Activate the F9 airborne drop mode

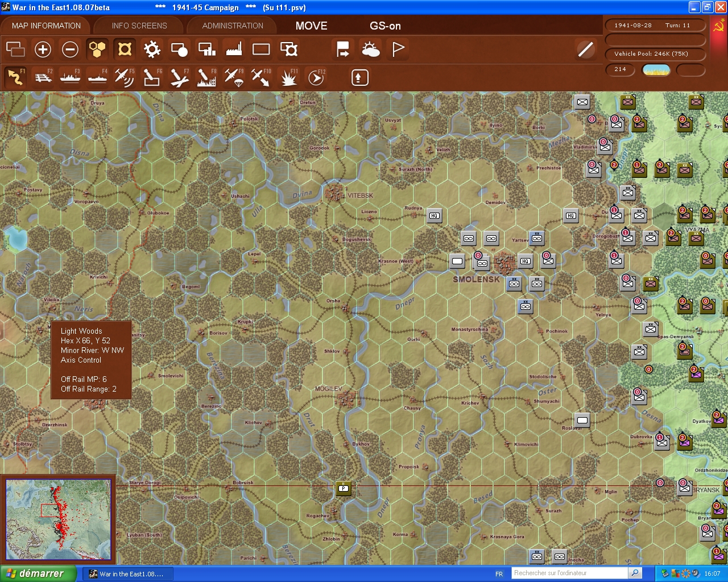(x=234, y=77)
